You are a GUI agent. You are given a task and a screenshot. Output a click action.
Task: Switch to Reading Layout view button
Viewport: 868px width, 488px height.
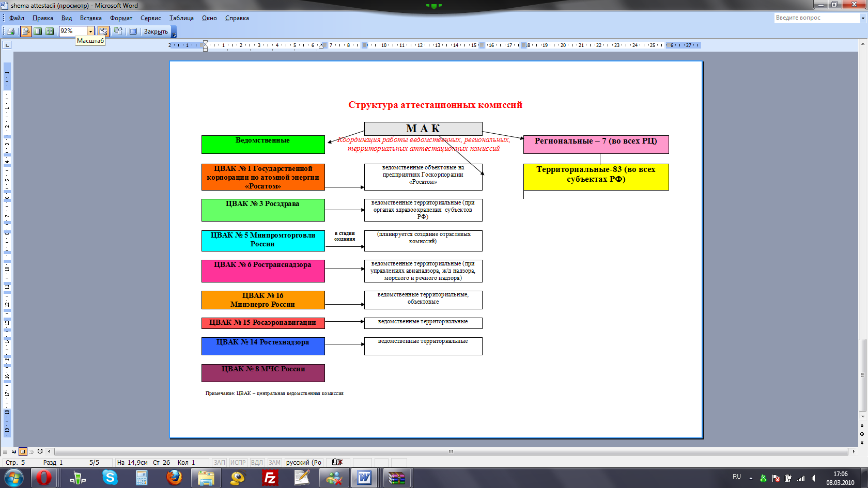coord(40,451)
